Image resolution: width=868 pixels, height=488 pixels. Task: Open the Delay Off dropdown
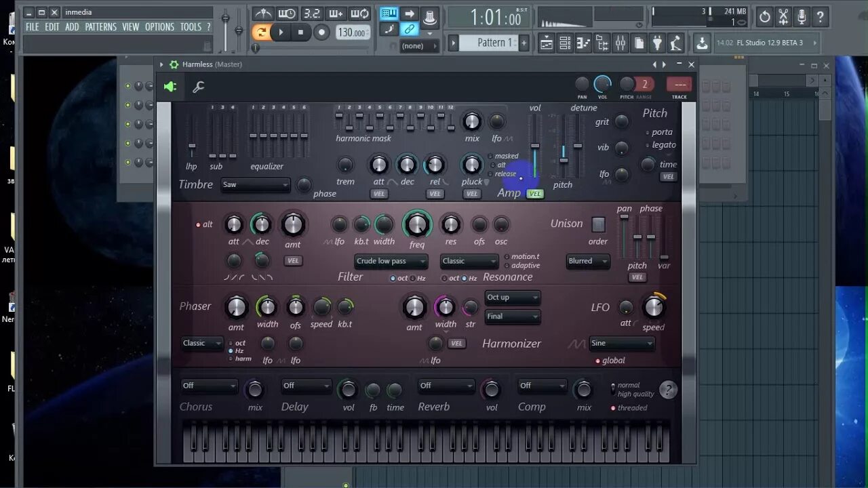[307, 386]
